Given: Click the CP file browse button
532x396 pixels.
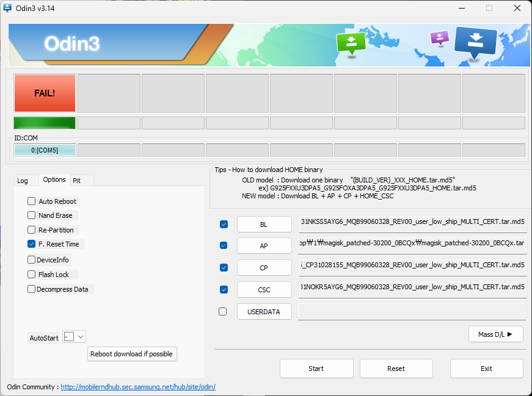Looking at the screenshot, I should click(264, 268).
